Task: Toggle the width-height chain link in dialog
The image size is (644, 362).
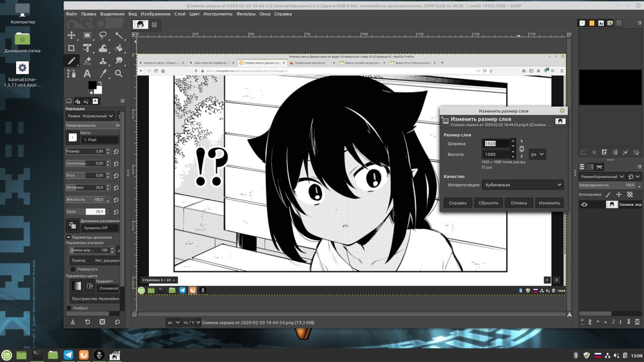Action: 522,149
